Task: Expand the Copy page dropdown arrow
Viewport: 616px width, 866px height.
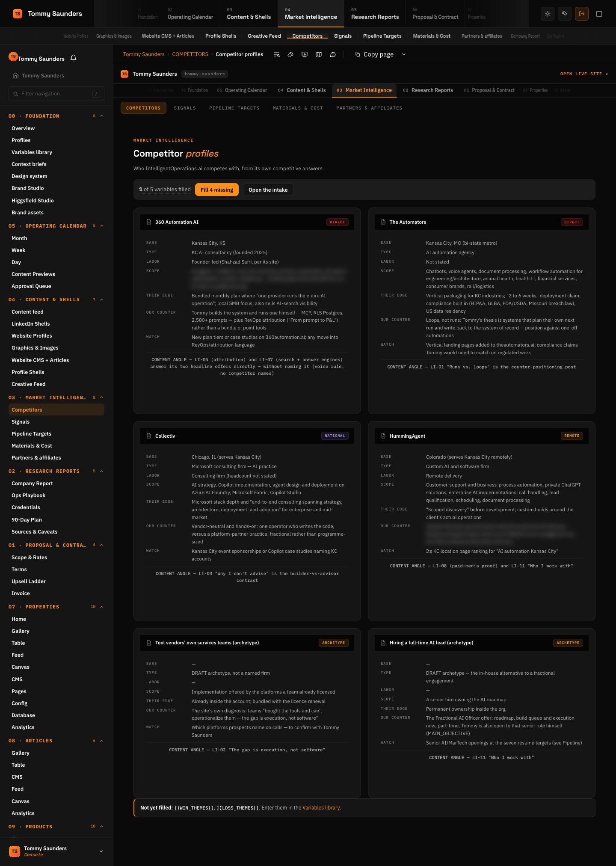Action: click(x=403, y=54)
